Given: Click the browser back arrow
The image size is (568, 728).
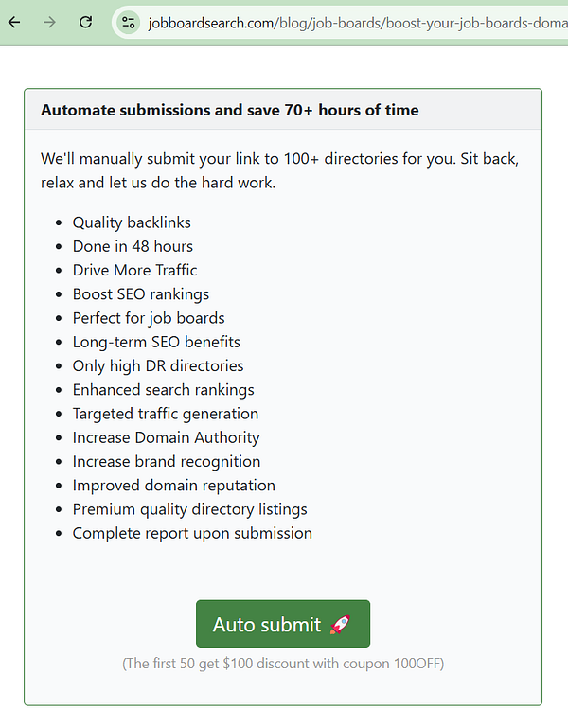Looking at the screenshot, I should coord(14,22).
